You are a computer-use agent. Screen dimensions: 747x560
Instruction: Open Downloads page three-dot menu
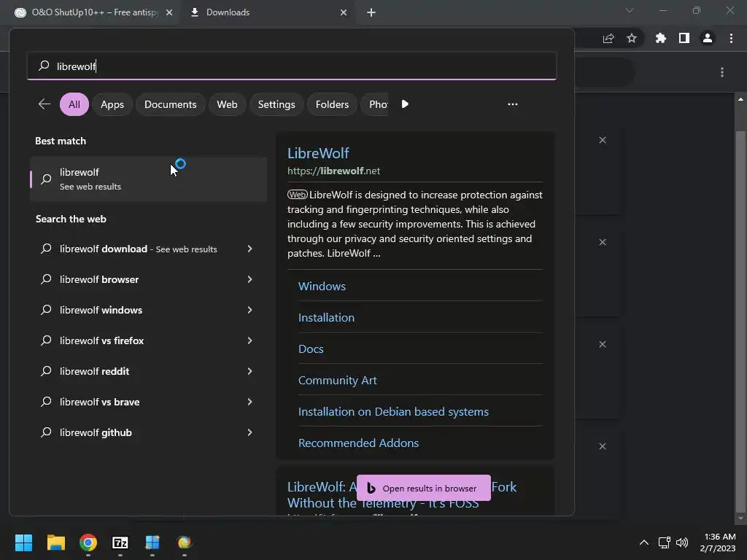tap(722, 72)
